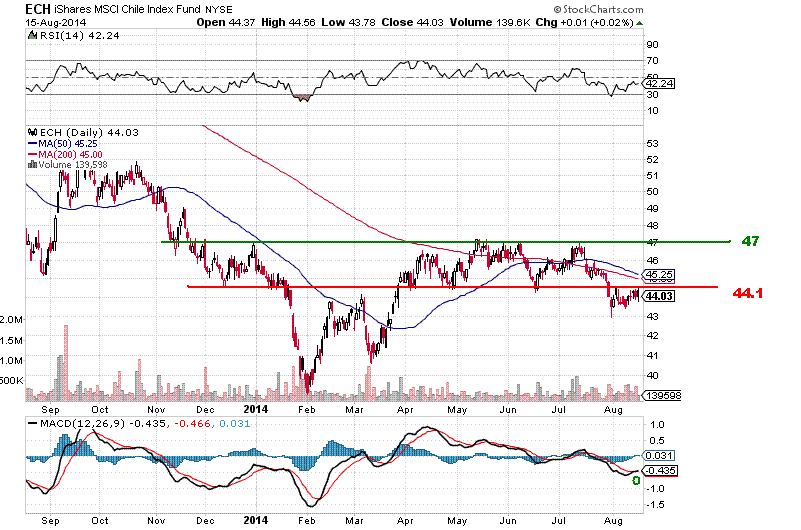The image size is (801, 530).
Task: Click the High 44.56 value
Action: pyautogui.click(x=288, y=22)
